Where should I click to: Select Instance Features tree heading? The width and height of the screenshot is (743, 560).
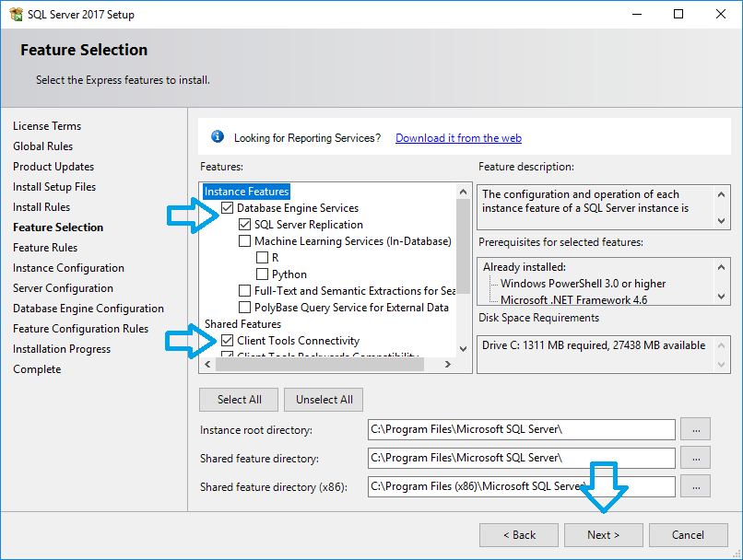[x=246, y=192]
